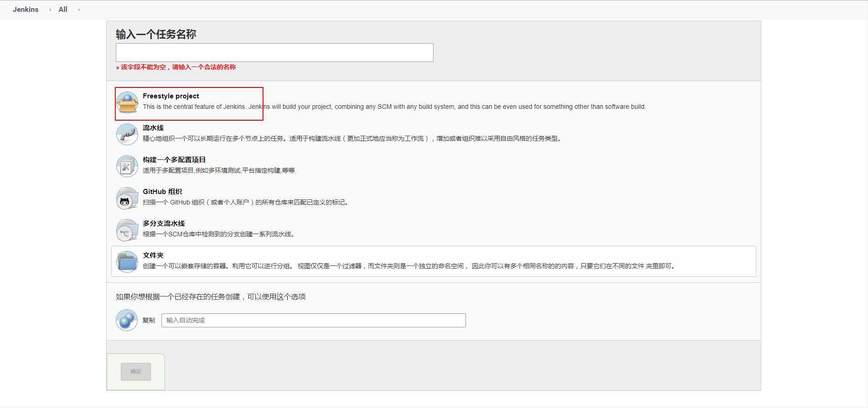The image size is (868, 408).
Task: Open the All breadcrumb link
Action: tap(63, 10)
